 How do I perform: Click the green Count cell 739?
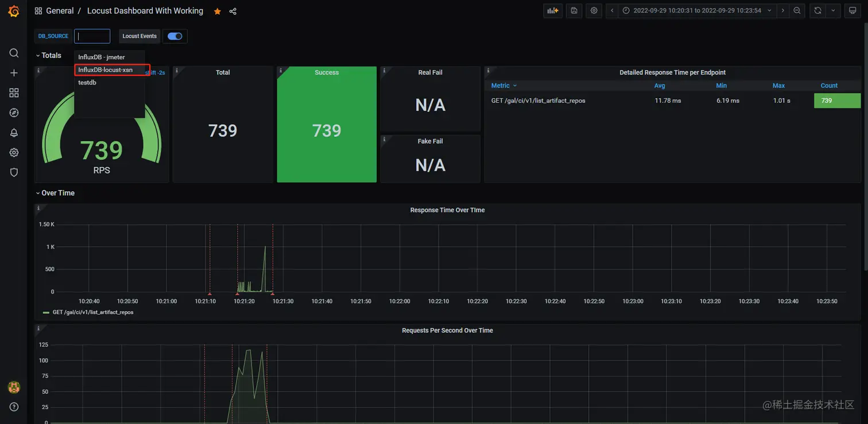[837, 101]
